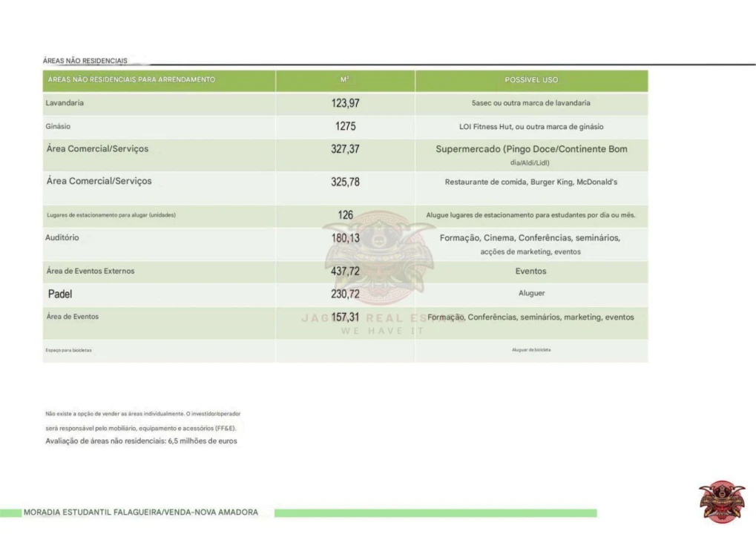The width and height of the screenshot is (756, 534).
Task: Click the 'POSSÍVEL USO' column header
Action: (531, 79)
